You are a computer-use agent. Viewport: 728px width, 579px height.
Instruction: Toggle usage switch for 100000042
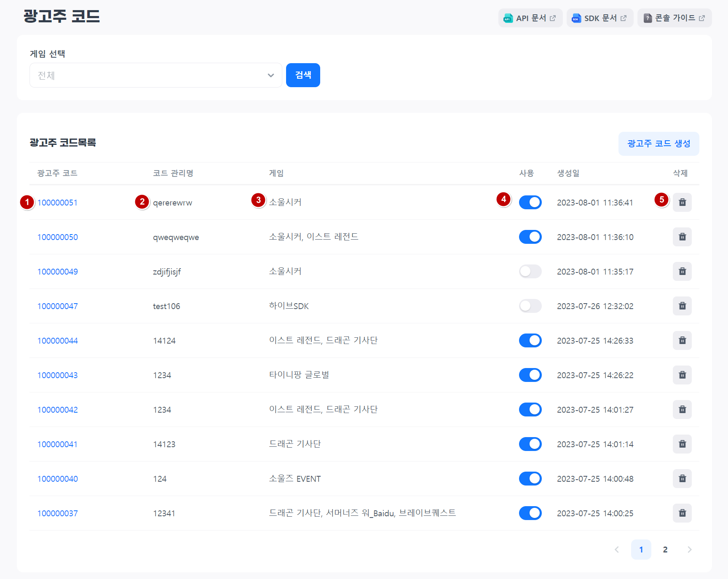pos(530,410)
